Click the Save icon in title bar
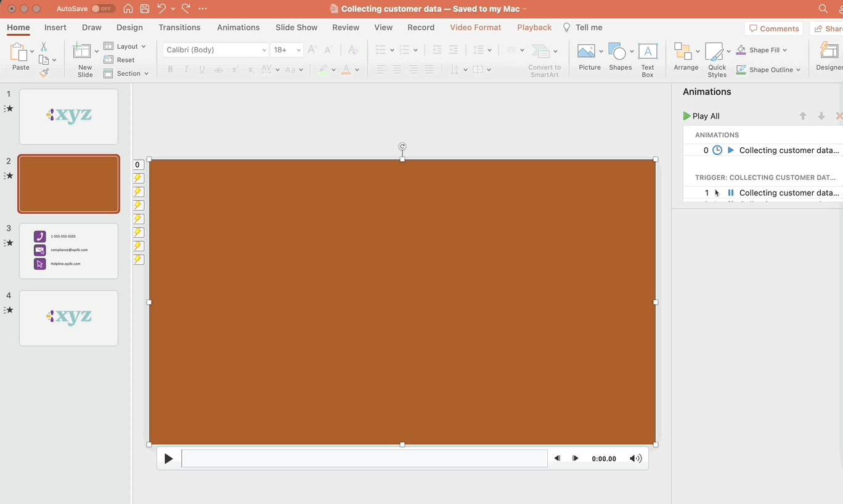The width and height of the screenshot is (843, 504). click(x=145, y=9)
